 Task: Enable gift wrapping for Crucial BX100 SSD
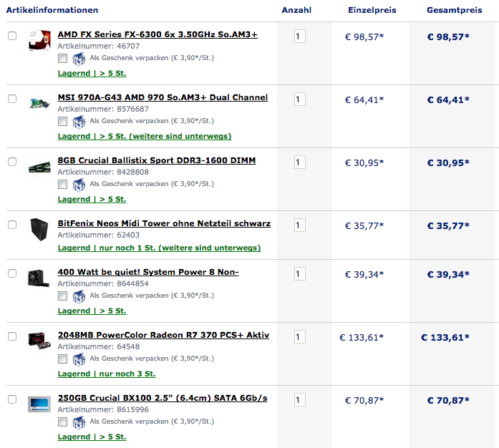tap(63, 422)
